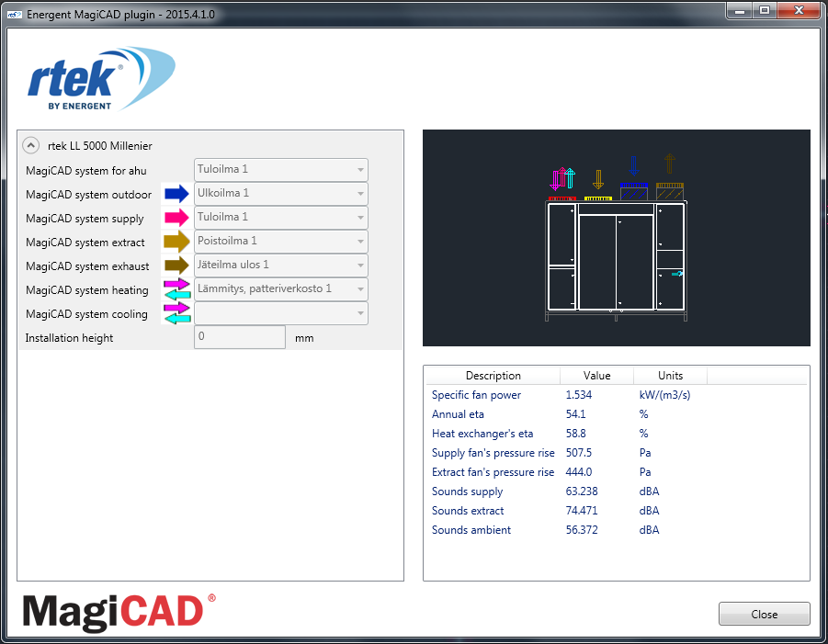Select the Sounds ambient row

[x=617, y=530]
